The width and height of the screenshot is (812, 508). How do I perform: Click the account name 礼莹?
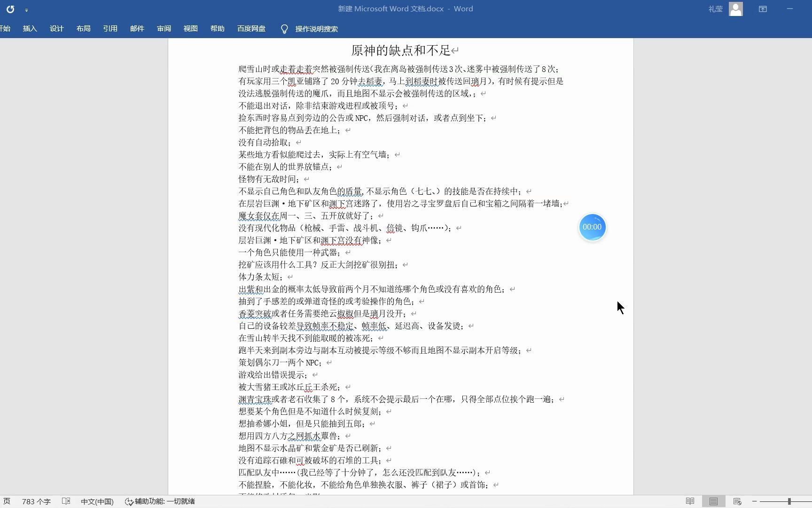pos(715,9)
